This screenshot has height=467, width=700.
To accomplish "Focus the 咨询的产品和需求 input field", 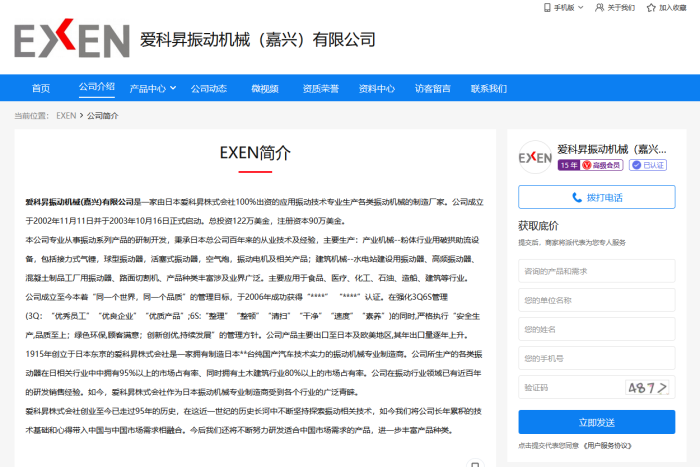I will (595, 271).
